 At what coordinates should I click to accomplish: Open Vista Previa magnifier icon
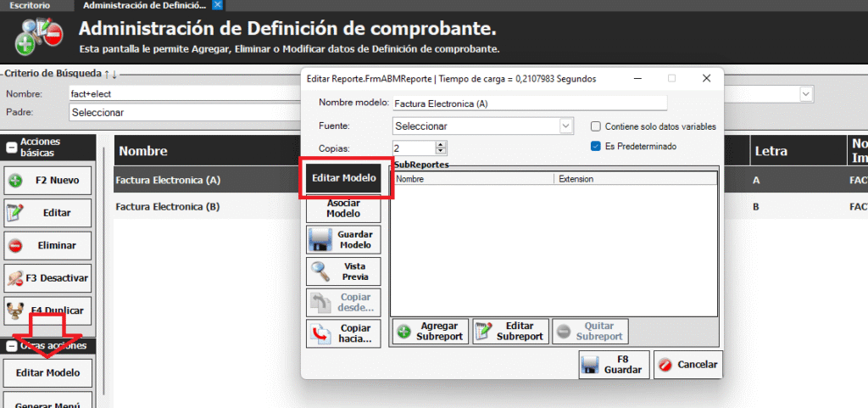321,271
